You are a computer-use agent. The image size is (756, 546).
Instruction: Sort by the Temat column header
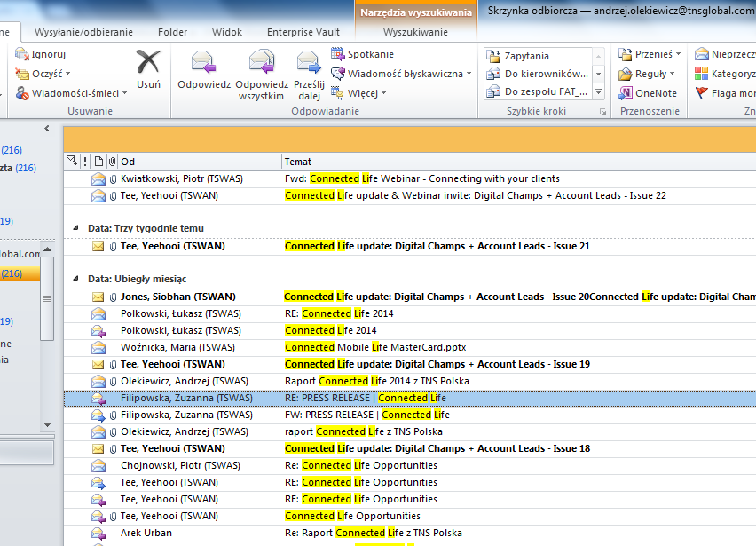pyautogui.click(x=519, y=162)
